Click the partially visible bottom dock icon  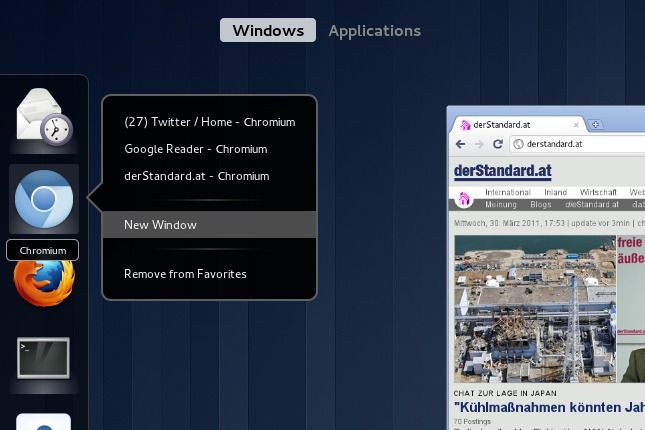43,421
